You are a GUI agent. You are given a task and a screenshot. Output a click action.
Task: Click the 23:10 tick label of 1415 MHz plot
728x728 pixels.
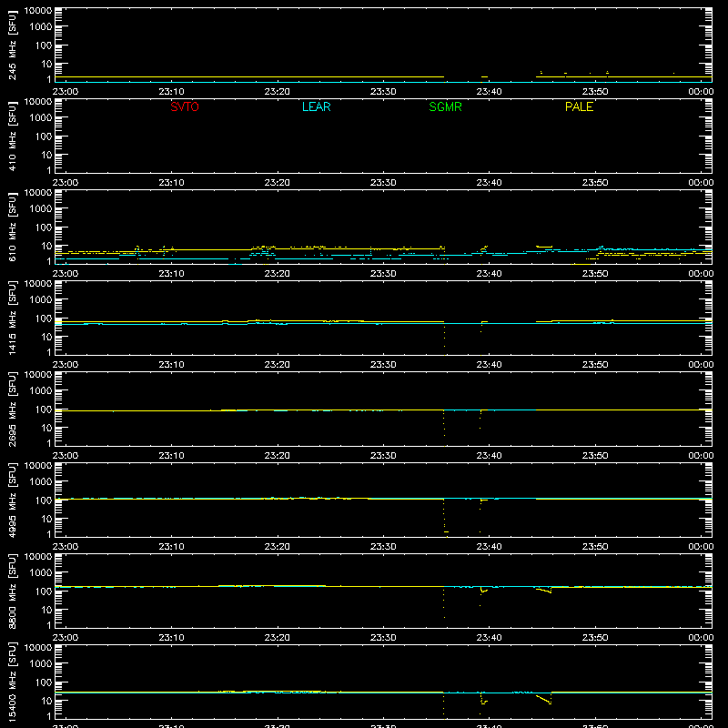[x=171, y=365]
